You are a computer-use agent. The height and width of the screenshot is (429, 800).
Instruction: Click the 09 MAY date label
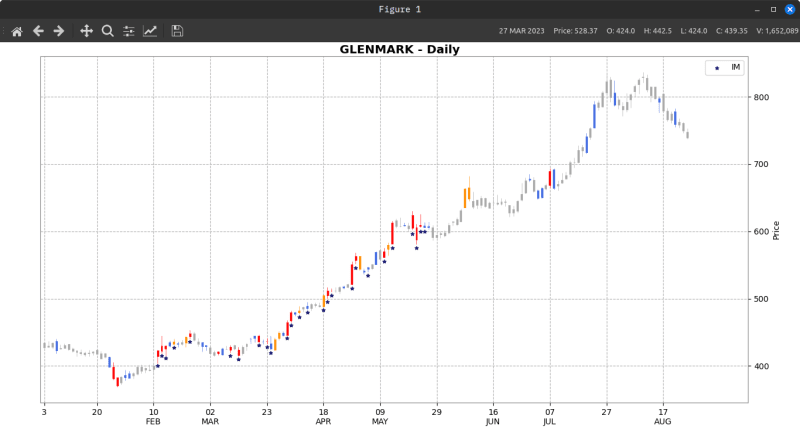(380, 417)
